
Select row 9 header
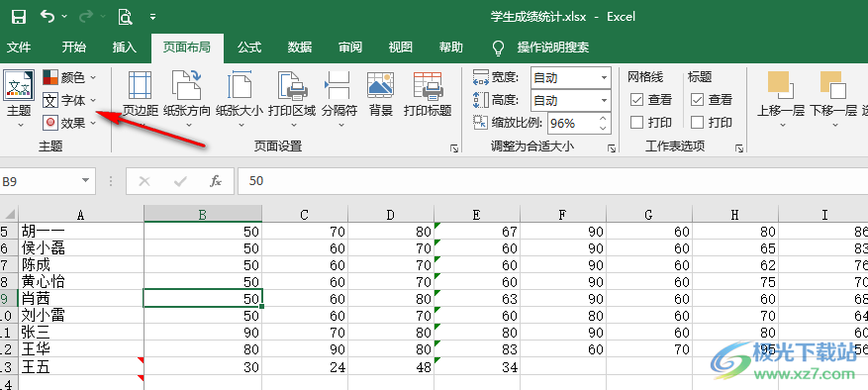click(9, 299)
